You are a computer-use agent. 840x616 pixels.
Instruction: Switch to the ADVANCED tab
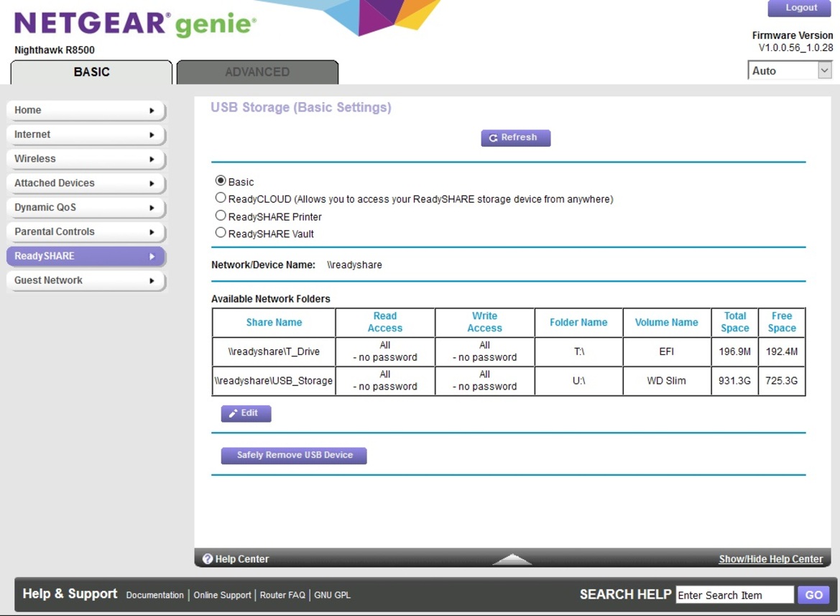(x=257, y=73)
